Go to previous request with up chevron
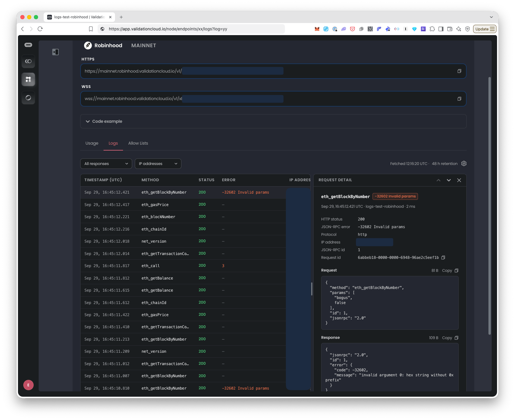This screenshot has width=515, height=420. [x=439, y=180]
